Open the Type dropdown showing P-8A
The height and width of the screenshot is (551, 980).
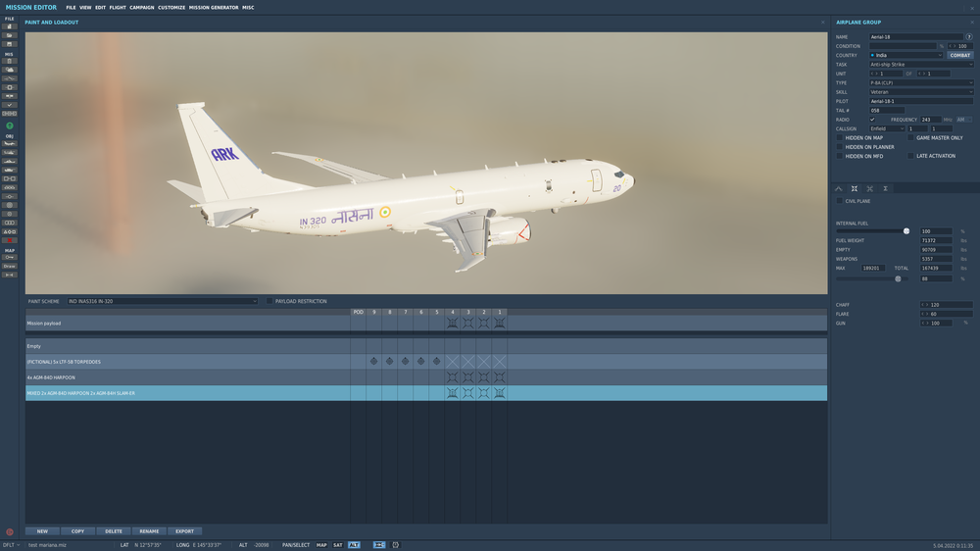[x=921, y=82]
